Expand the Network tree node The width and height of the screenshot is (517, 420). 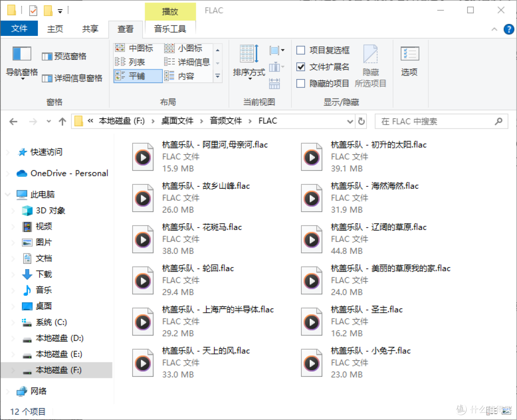click(x=8, y=391)
